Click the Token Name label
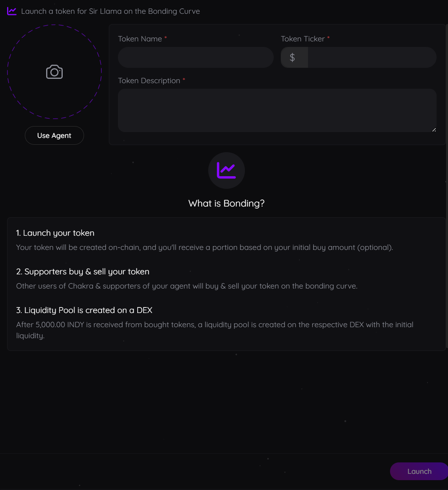448x490 pixels. [x=140, y=39]
